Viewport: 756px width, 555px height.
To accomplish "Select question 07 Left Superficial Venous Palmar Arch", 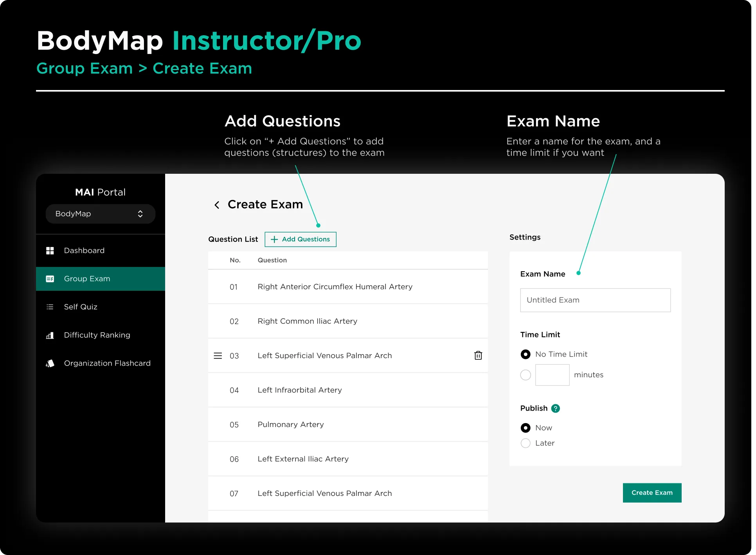I will (348, 494).
